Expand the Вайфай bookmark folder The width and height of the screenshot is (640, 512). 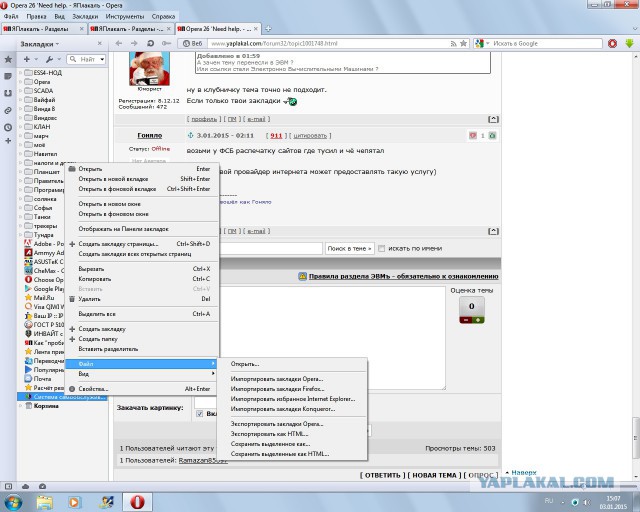[x=20, y=100]
